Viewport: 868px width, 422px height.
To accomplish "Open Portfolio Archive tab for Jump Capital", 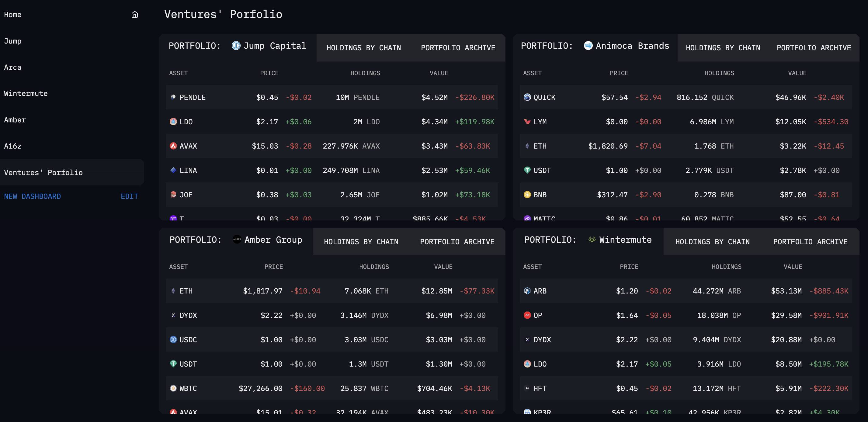I will pos(458,48).
